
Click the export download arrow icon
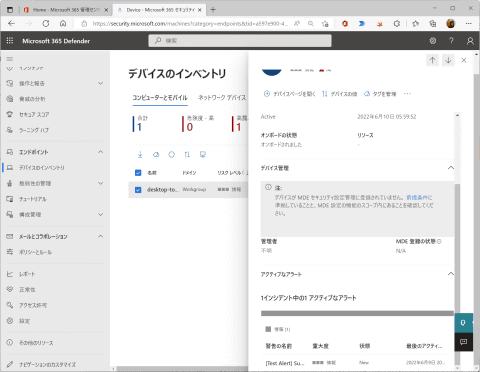pos(140,154)
